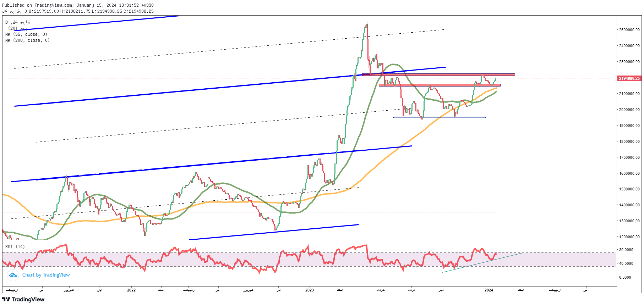
Task: Open the Chart by TradingView link
Action: (46, 275)
